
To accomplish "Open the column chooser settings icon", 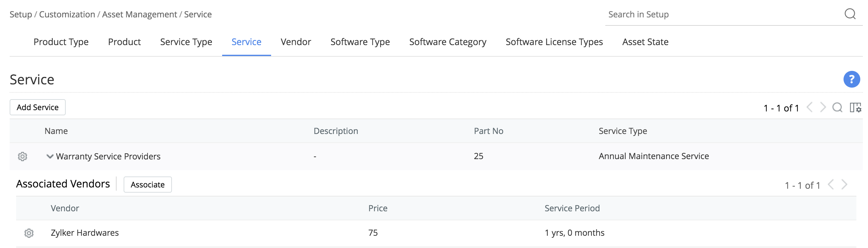I will tap(855, 108).
